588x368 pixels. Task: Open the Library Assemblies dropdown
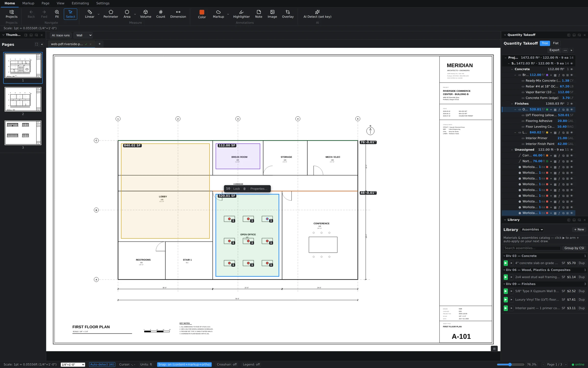click(x=532, y=229)
